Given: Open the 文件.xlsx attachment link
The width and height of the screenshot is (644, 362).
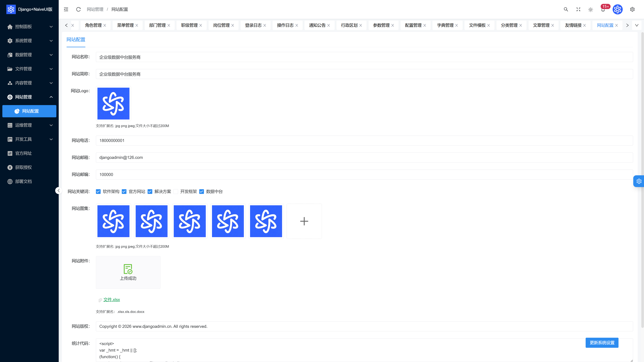Looking at the screenshot, I should [112, 299].
